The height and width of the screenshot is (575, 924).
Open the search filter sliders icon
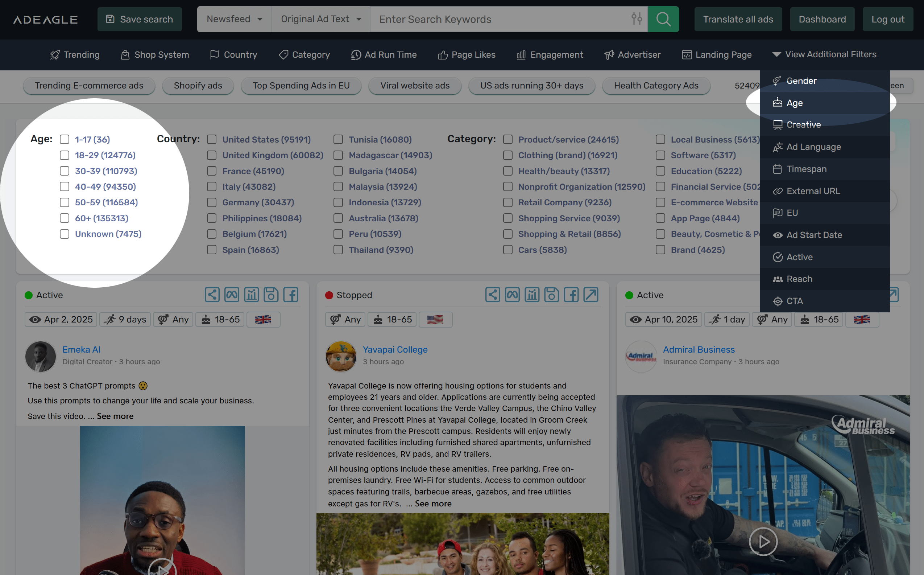pyautogui.click(x=637, y=19)
